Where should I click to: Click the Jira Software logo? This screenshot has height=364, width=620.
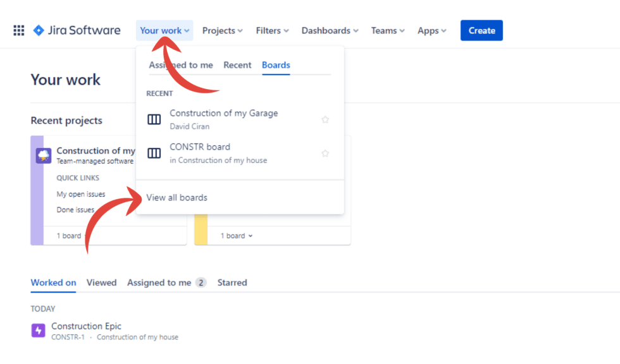(77, 30)
